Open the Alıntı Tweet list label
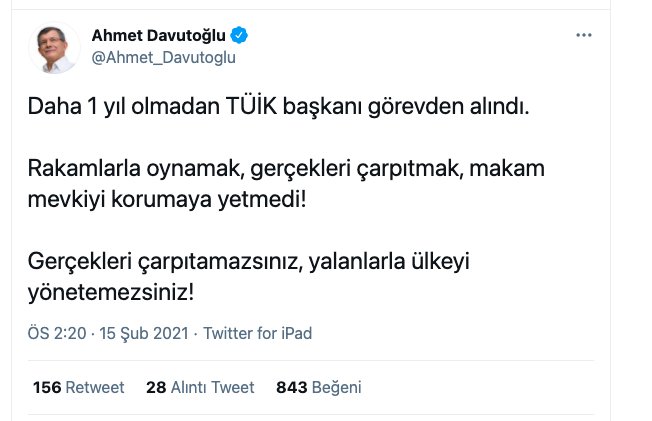652x421 pixels. [x=212, y=387]
